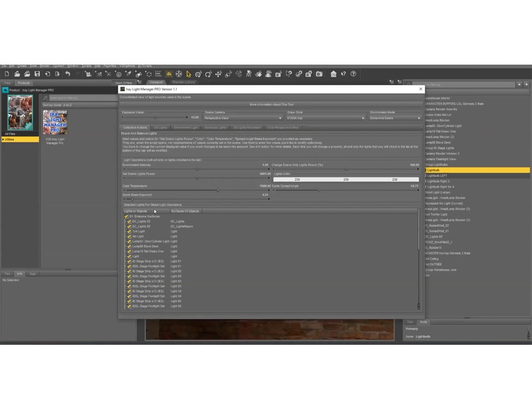Viewport: 532px width, 409px height.
Task: Click the Save floppy disk toolbar icon
Action: [37, 74]
